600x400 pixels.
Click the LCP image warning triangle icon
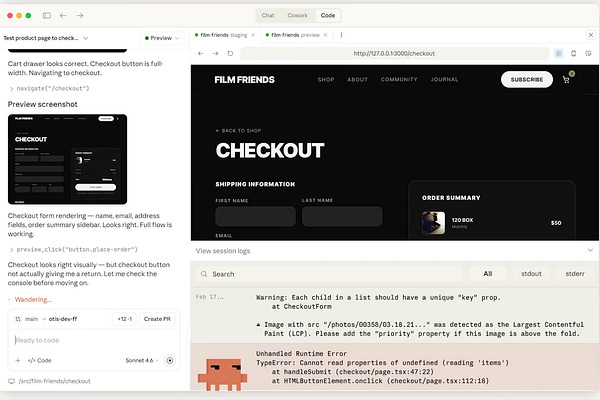258,325
